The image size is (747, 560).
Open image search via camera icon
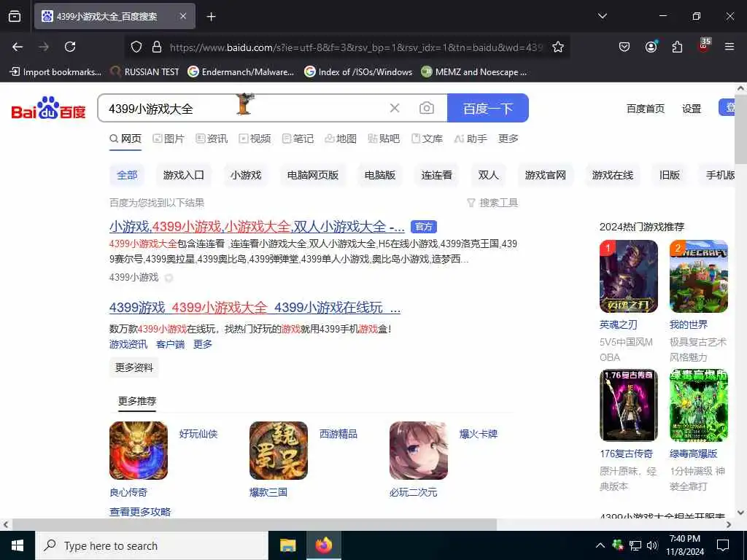(x=426, y=108)
